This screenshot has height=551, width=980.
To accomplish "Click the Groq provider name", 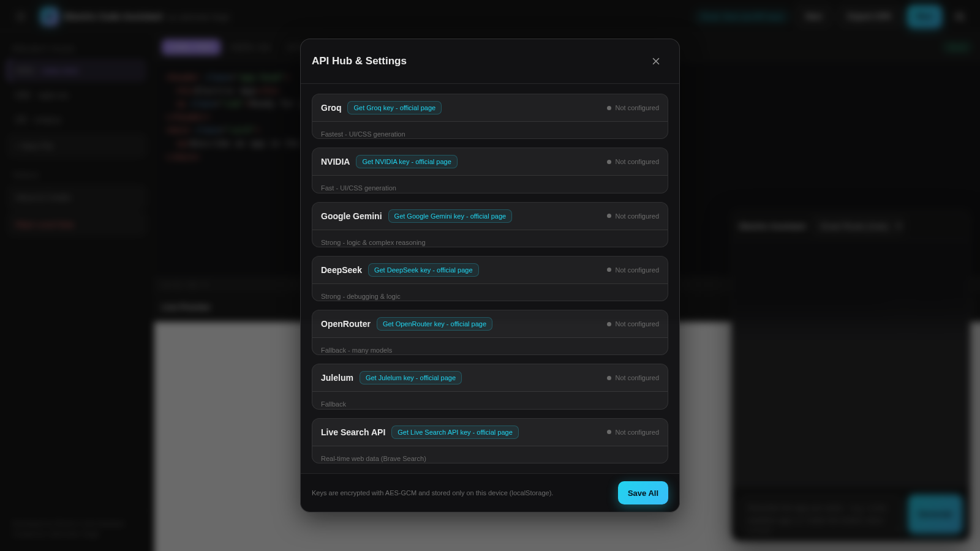I will click(331, 108).
